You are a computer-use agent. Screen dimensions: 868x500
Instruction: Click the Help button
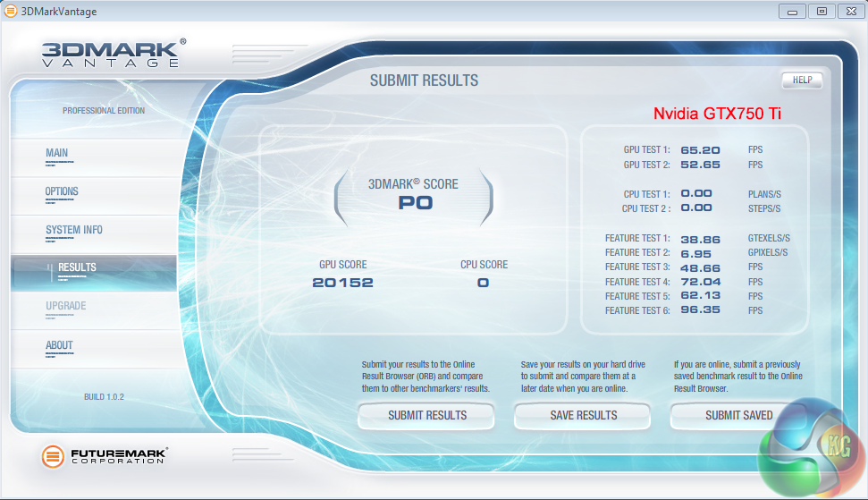point(802,81)
